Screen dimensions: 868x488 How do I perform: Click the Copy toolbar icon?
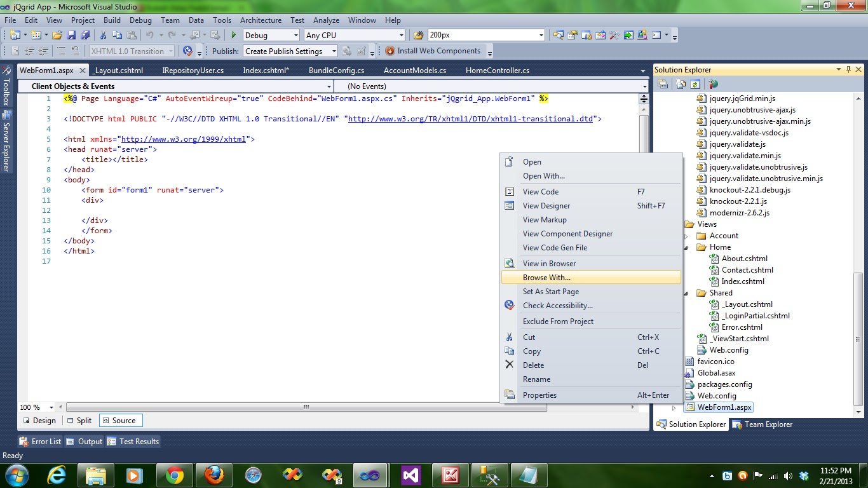tap(118, 36)
